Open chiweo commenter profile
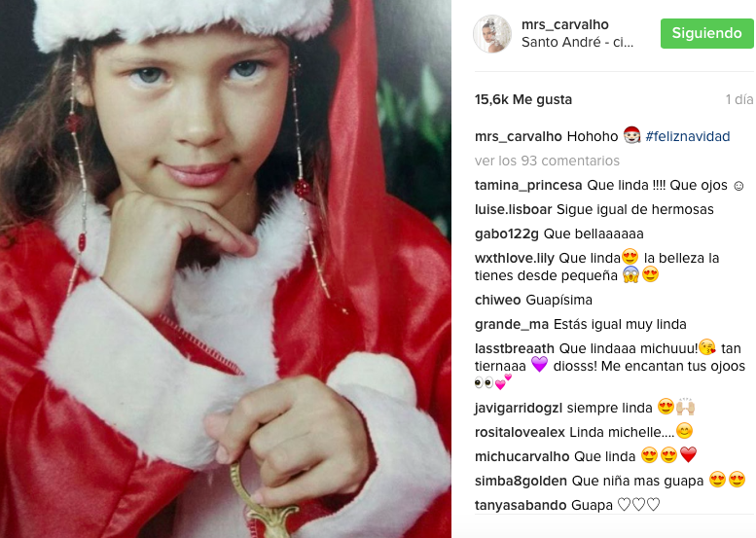Image resolution: width=756 pixels, height=538 pixels. click(x=497, y=300)
